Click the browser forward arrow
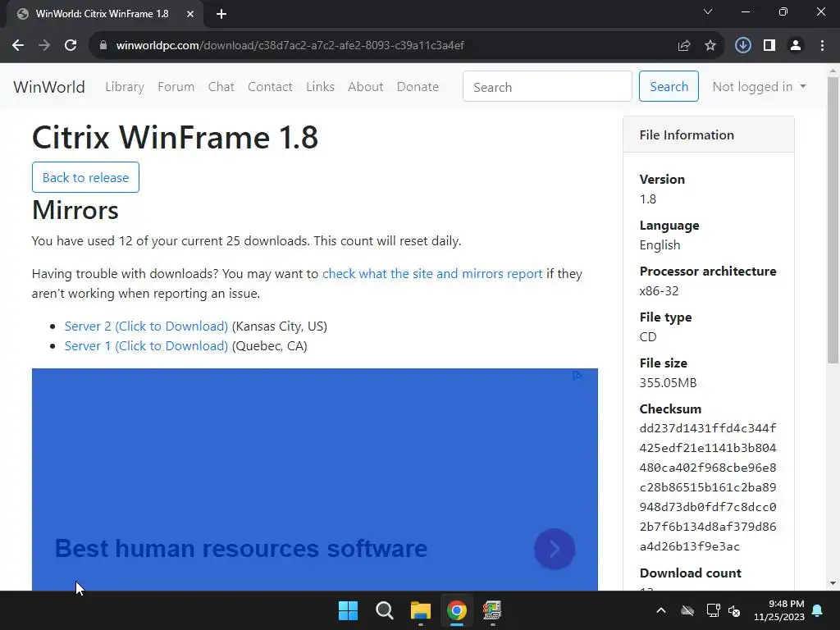This screenshot has width=840, height=630. click(x=44, y=46)
